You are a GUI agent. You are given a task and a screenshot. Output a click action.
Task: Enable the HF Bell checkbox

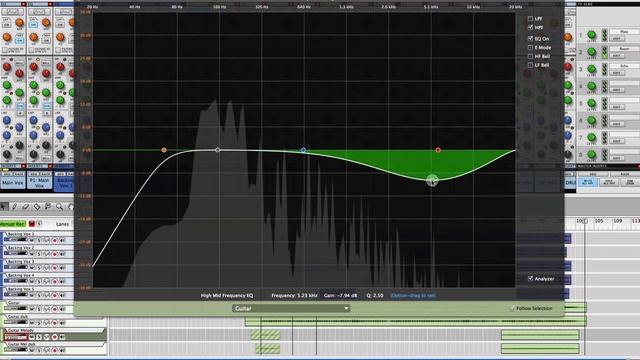(x=530, y=56)
